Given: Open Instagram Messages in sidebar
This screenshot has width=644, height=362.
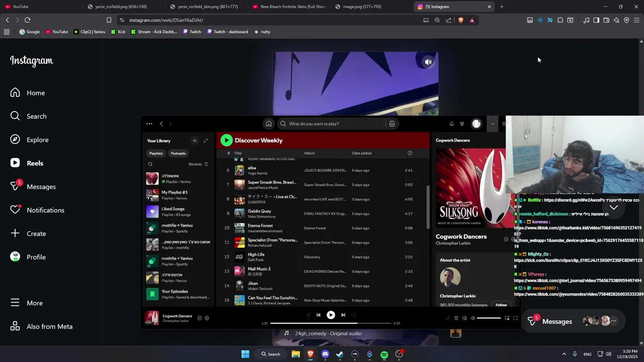Looking at the screenshot, I should tap(33, 187).
